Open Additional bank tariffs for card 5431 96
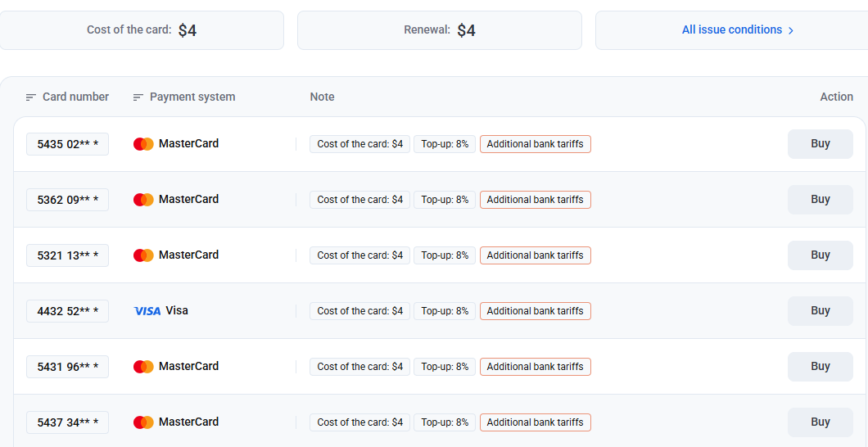This screenshot has width=868, height=447. [x=535, y=367]
